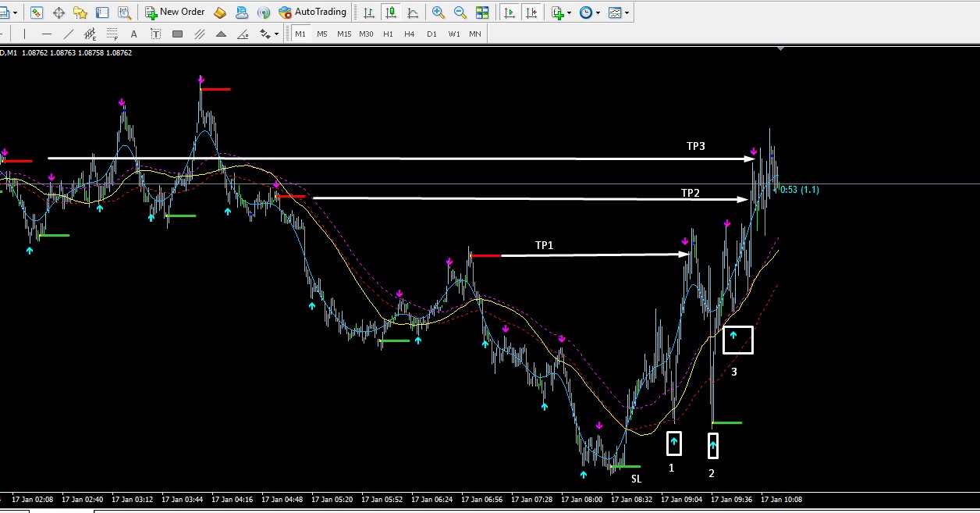
Task: Select the arrows drawing tool icon
Action: (265, 34)
